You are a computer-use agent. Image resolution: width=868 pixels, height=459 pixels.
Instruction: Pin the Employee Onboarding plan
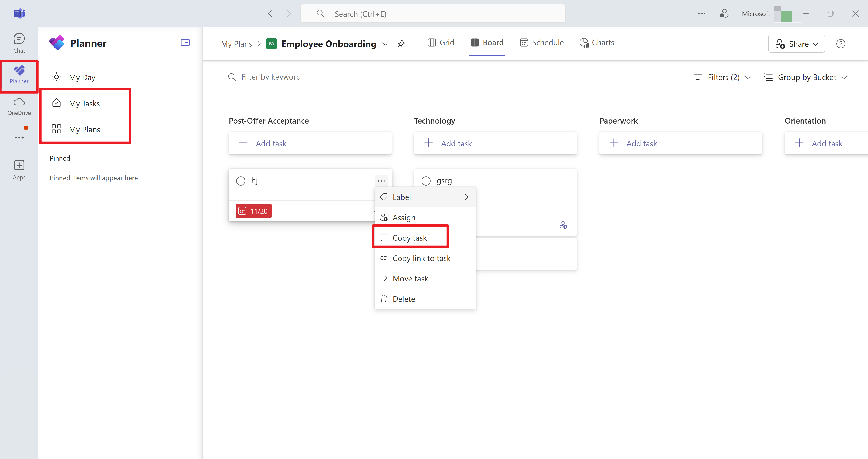click(x=401, y=43)
